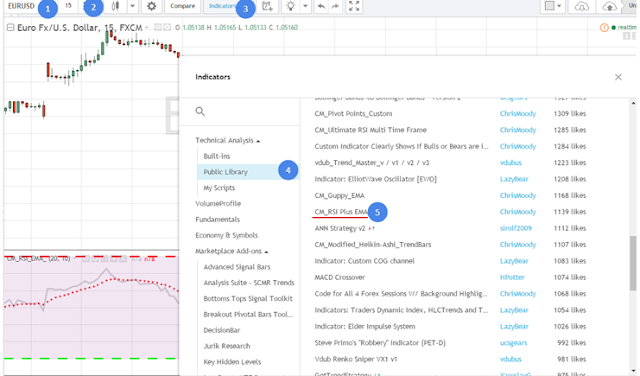Select DecisionBar add-on
The width and height of the screenshot is (640, 376).
coord(222,330)
